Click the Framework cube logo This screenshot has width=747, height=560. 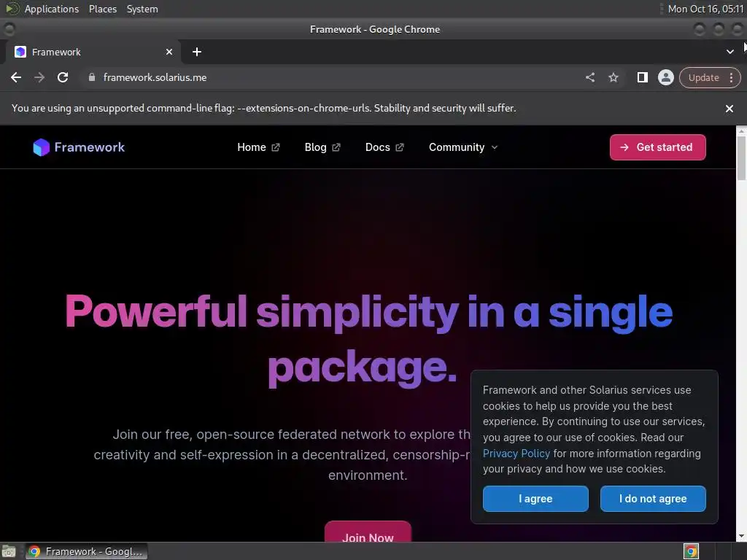(42, 147)
